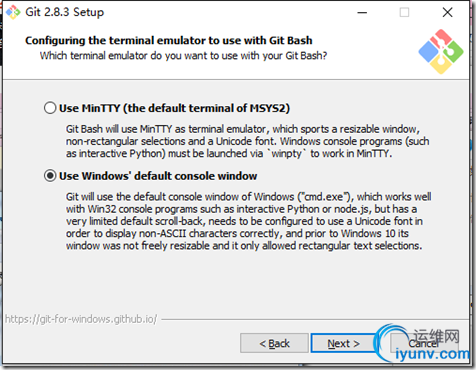Screen dimensions: 476x370
Task: Click the "Configuring the terminal emulator" heading
Action: point(169,40)
